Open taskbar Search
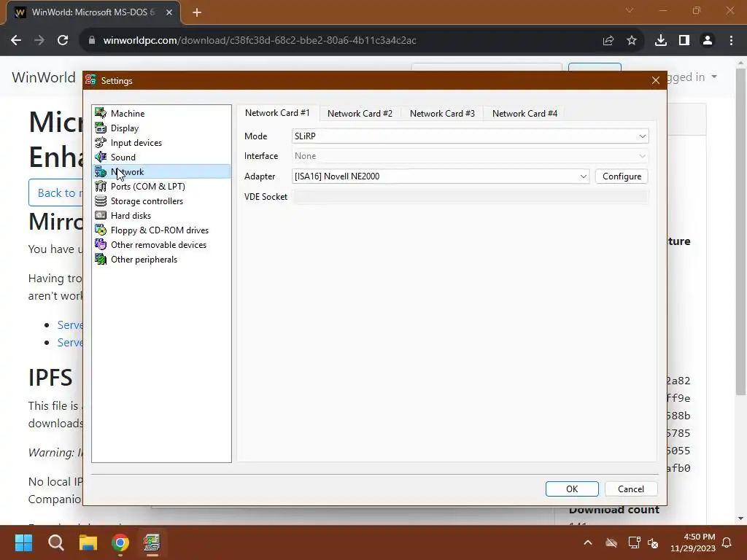This screenshot has width=747, height=560. click(56, 542)
